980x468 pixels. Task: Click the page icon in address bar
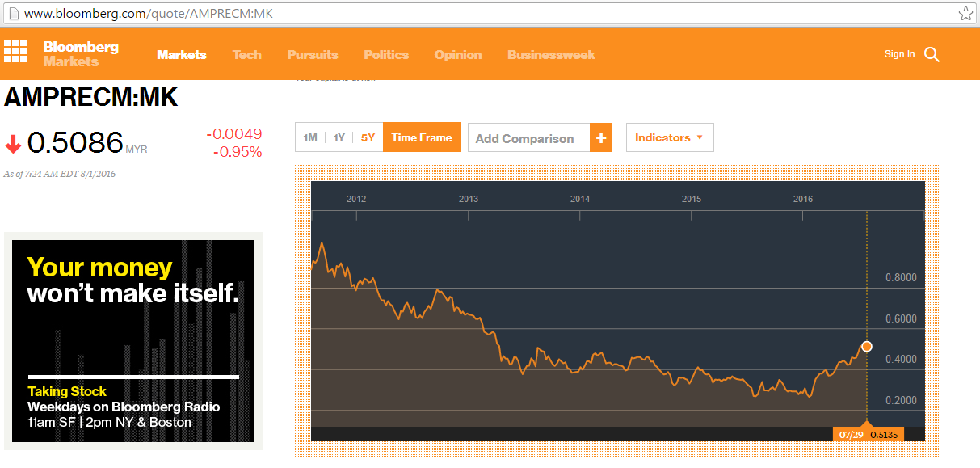[x=13, y=14]
